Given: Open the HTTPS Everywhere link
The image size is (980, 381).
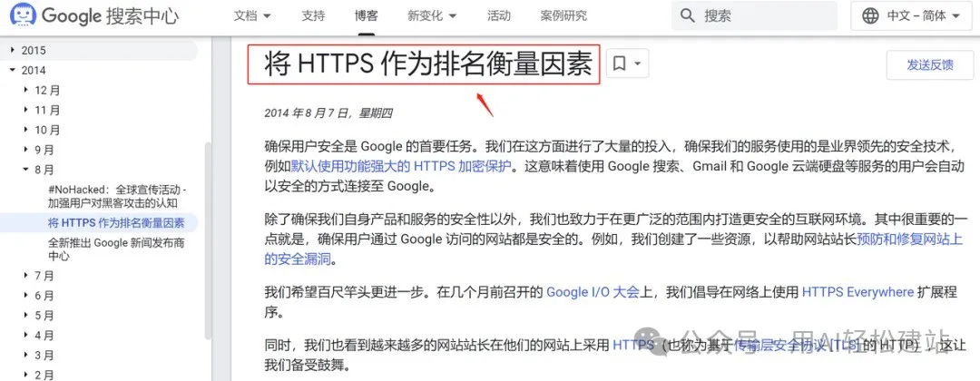Looking at the screenshot, I should 858,292.
